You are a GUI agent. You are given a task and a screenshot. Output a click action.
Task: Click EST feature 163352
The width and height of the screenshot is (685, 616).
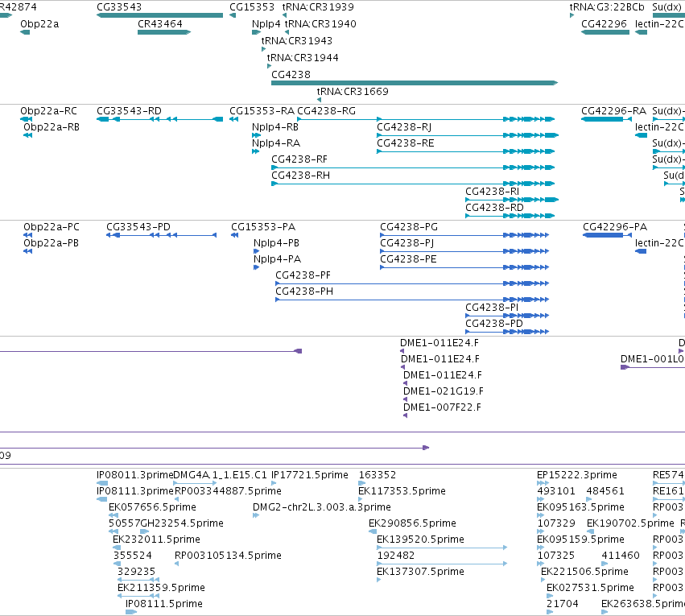click(361, 483)
